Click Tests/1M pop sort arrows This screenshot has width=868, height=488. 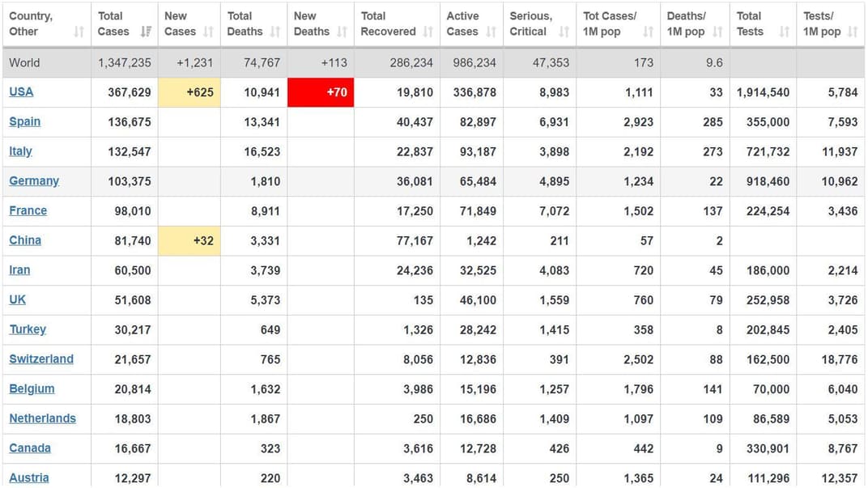coord(853,32)
